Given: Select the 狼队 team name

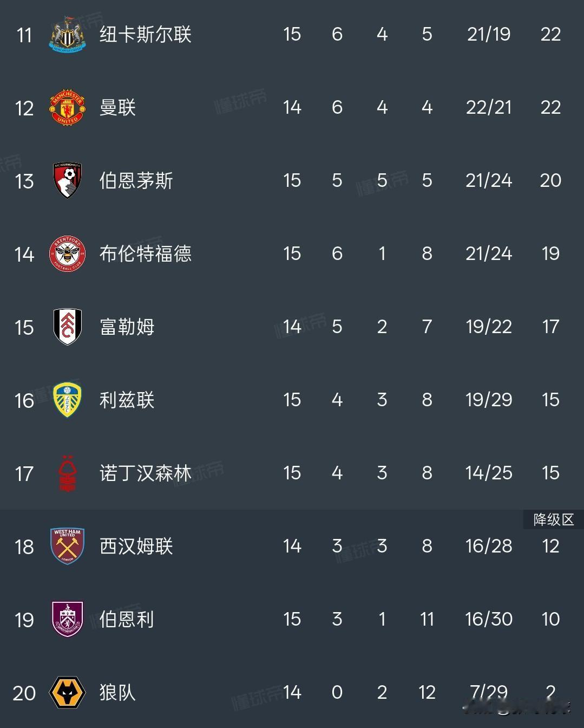Looking at the screenshot, I should pos(117,693).
